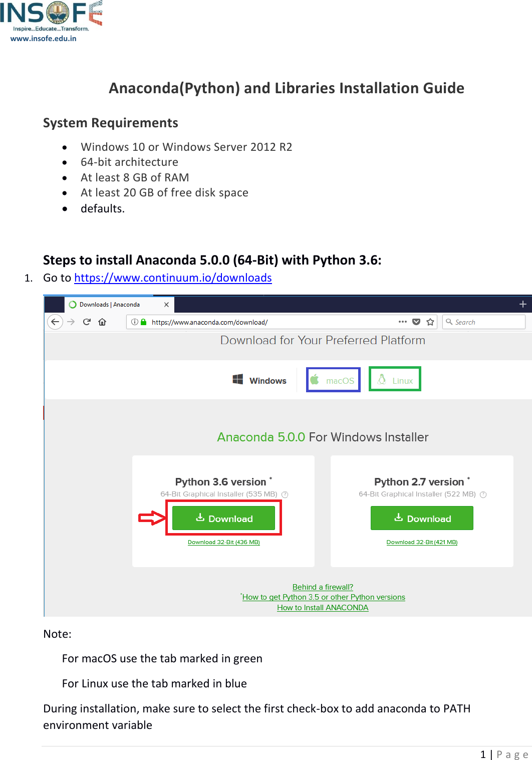Viewport: 532px width, 760px height.
Task: Select the Windows platform tab
Action: (x=259, y=380)
